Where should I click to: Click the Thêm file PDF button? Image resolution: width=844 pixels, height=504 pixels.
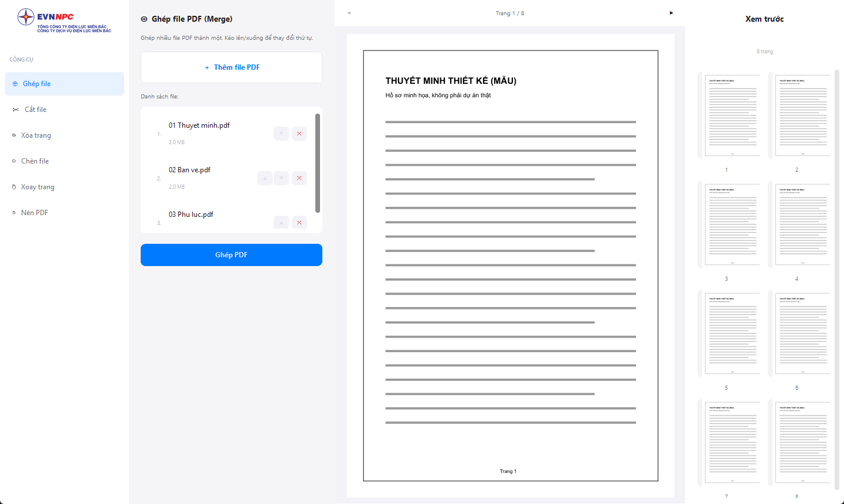(x=232, y=67)
